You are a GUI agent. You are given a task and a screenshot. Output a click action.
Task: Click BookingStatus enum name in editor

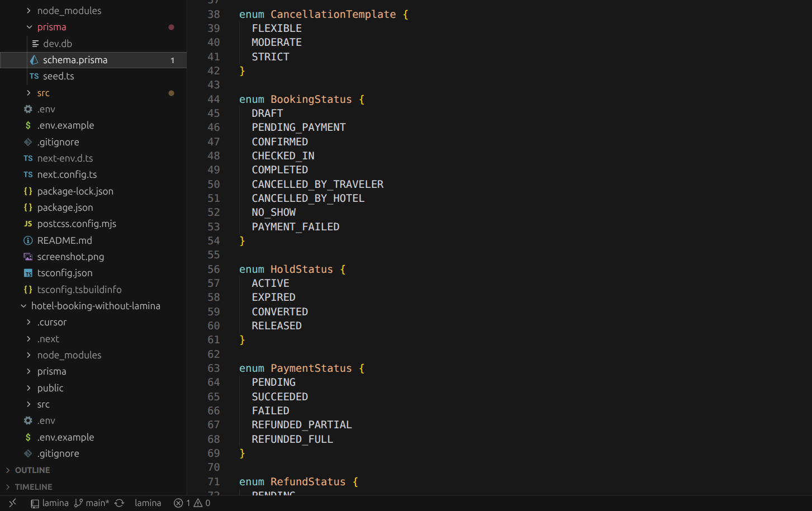point(311,100)
